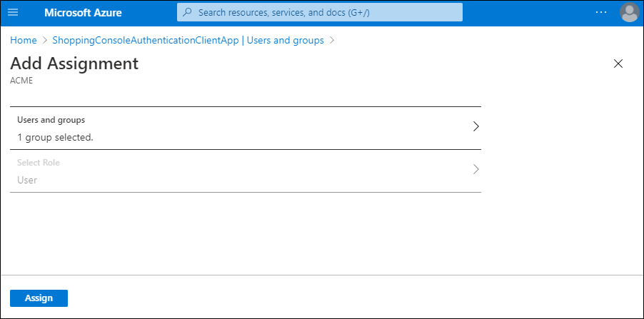644x319 pixels.
Task: Close the Add Assignment pane
Action: tap(618, 64)
